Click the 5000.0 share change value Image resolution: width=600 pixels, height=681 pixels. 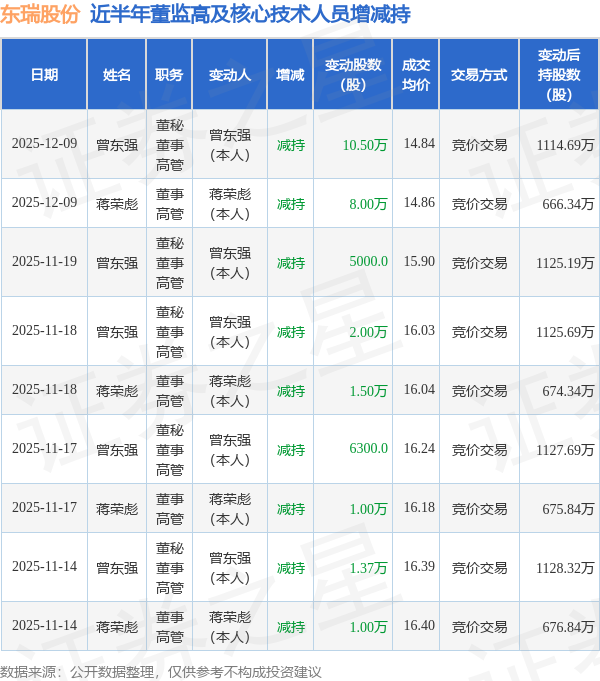(368, 261)
